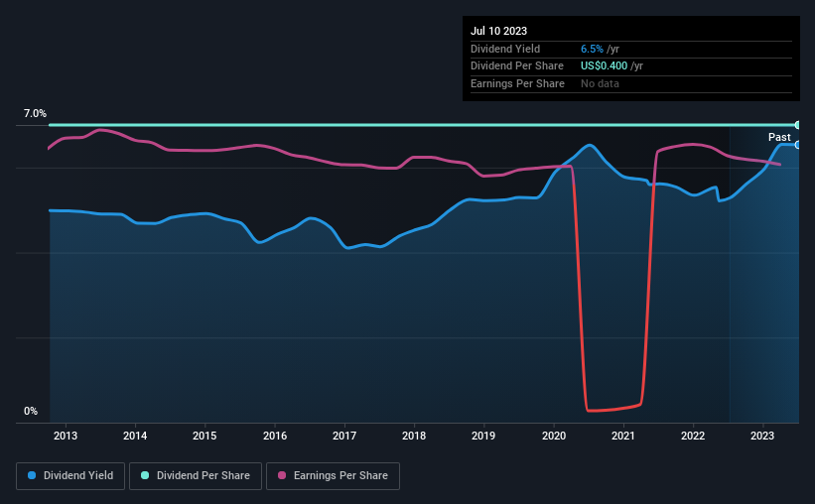This screenshot has height=504, width=815.
Task: Click the teal Dividend Per Share legend dot
Action: pyautogui.click(x=145, y=475)
